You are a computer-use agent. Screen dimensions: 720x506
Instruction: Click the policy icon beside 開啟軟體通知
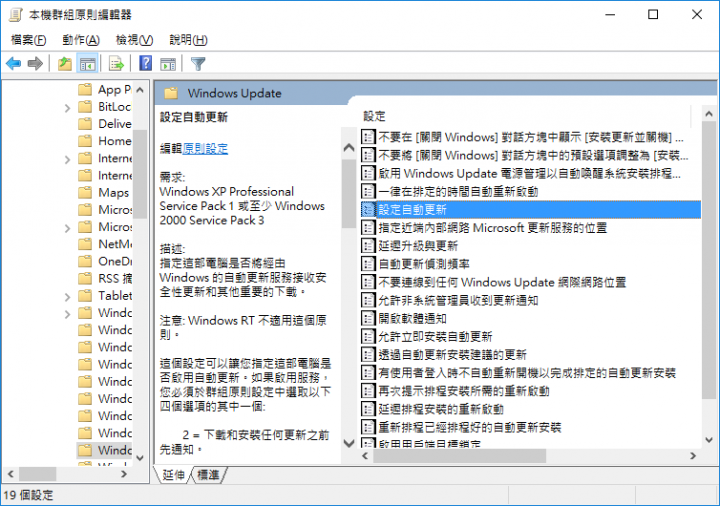[368, 318]
